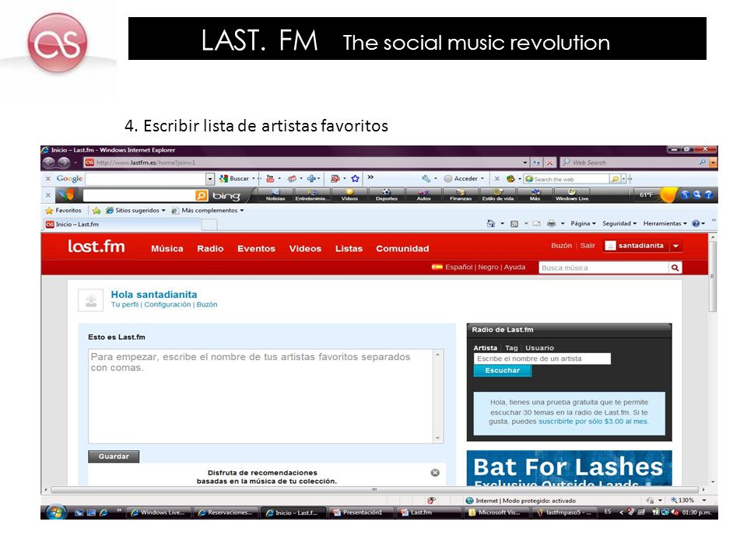Select the Tag tab in Radio de Last.fm
The width and height of the screenshot is (747, 560).
(x=511, y=348)
